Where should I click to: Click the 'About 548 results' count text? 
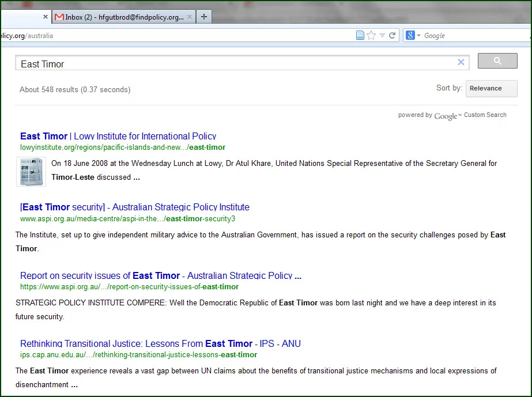[x=75, y=89]
